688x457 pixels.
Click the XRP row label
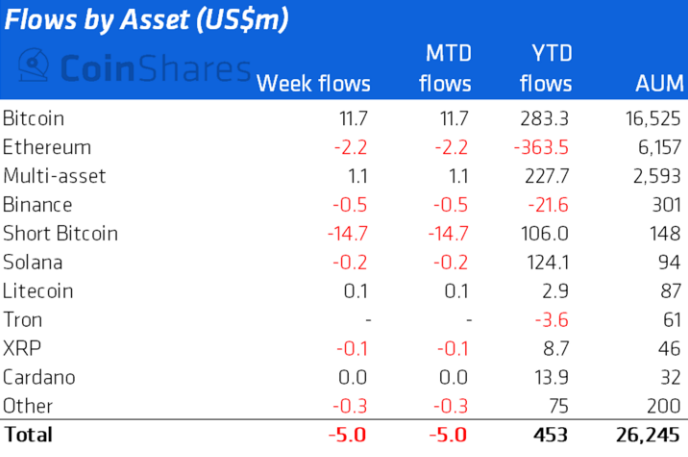(x=20, y=349)
